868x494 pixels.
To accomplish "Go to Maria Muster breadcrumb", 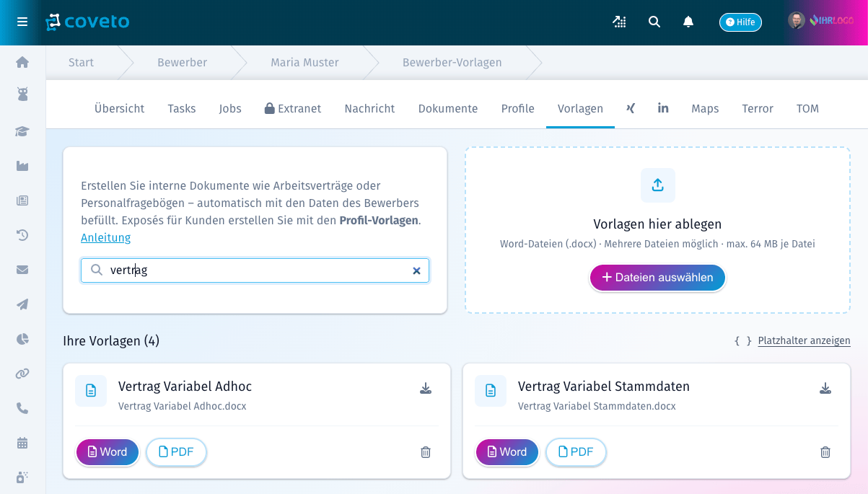I will [304, 63].
